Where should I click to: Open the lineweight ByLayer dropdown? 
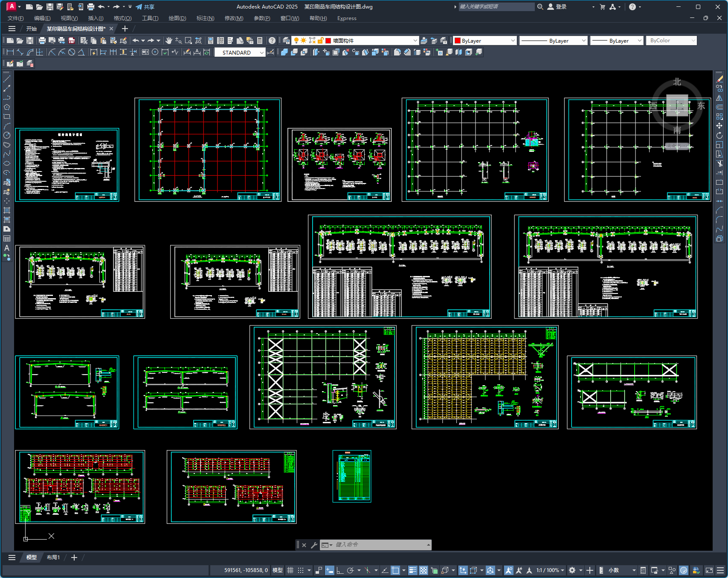[616, 41]
